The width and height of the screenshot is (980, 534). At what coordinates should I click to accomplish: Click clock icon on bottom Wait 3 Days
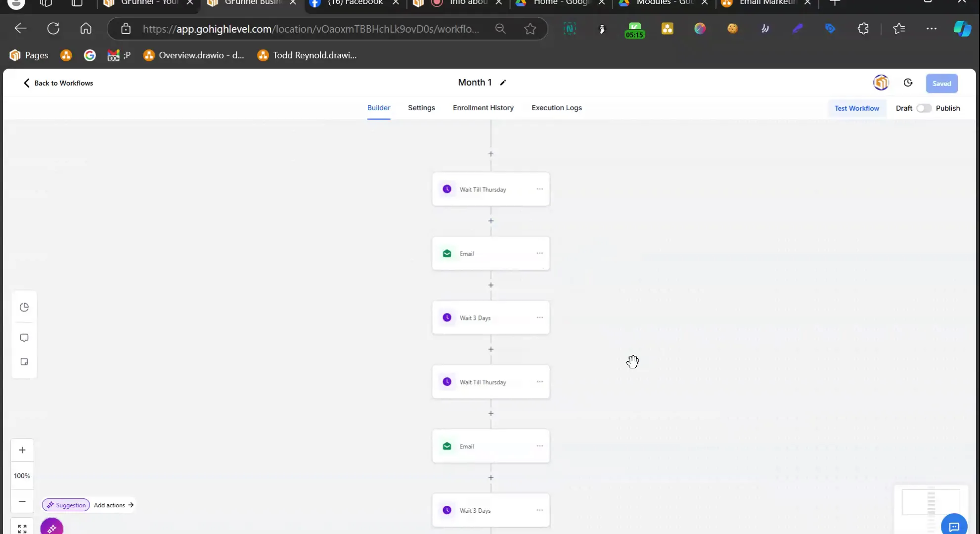(x=447, y=510)
